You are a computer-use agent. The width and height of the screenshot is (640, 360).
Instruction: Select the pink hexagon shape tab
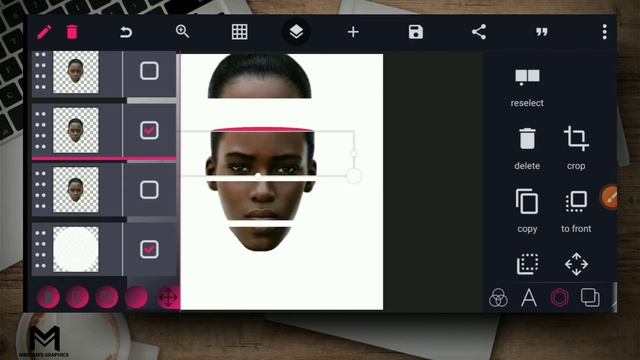[x=560, y=298]
